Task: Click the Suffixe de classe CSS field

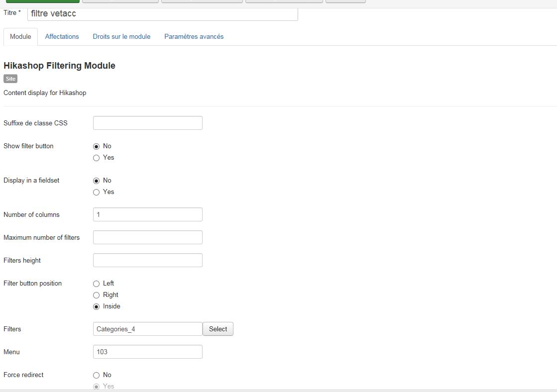Action: click(x=148, y=123)
